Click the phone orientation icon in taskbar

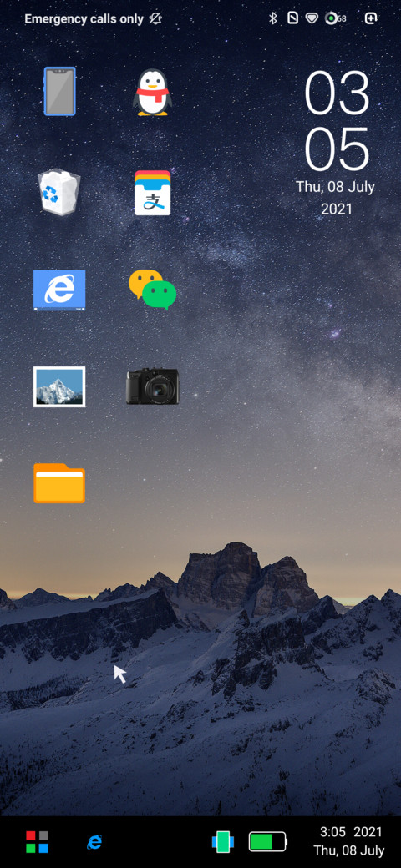(223, 842)
